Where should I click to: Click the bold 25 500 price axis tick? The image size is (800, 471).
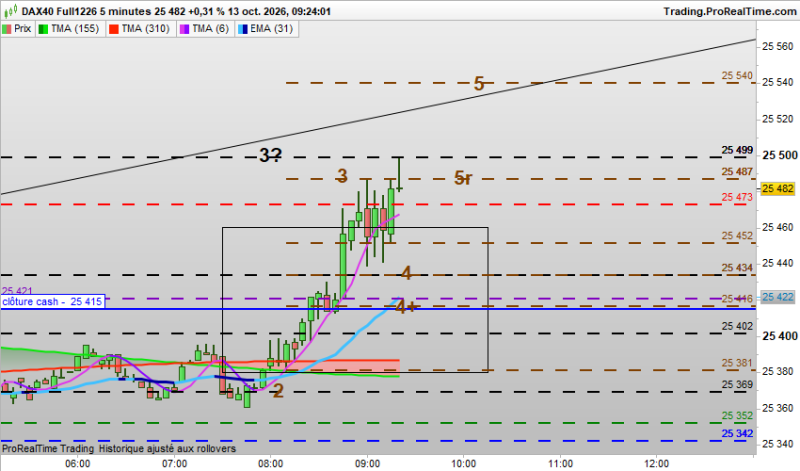pyautogui.click(x=779, y=155)
